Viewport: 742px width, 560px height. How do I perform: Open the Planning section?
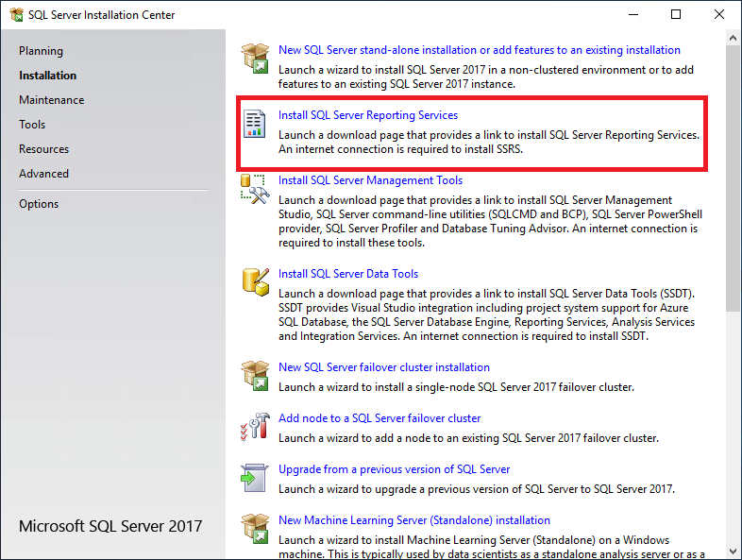tap(41, 51)
